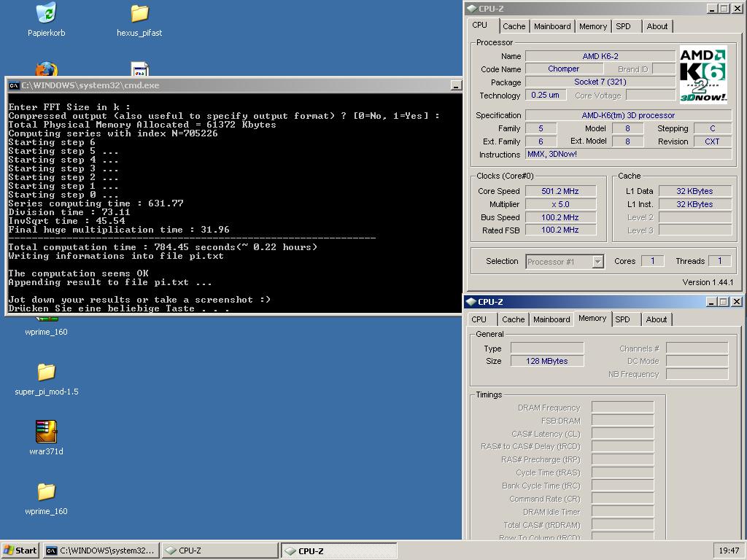The height and width of the screenshot is (560, 747).
Task: Activate the first CPU-Z taskbar button
Action: (220, 551)
